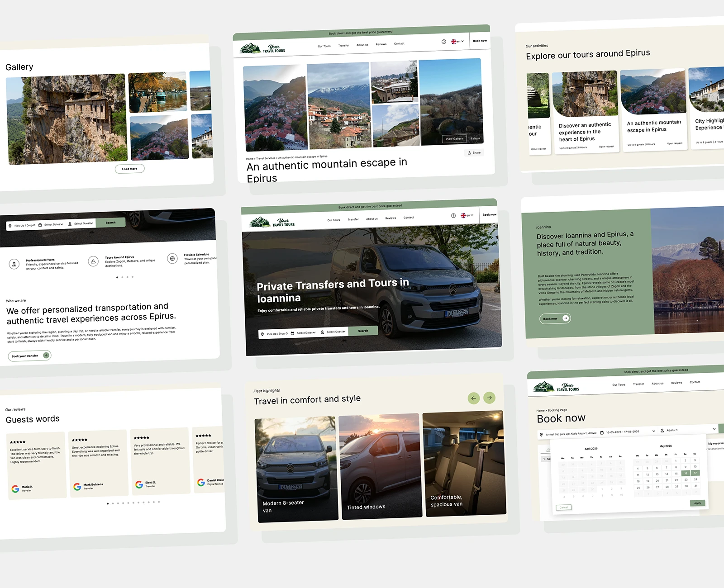Screen dimensions: 724x588
Task: Click the Your Travel Tours logo on the Book now page
Action: coord(556,387)
